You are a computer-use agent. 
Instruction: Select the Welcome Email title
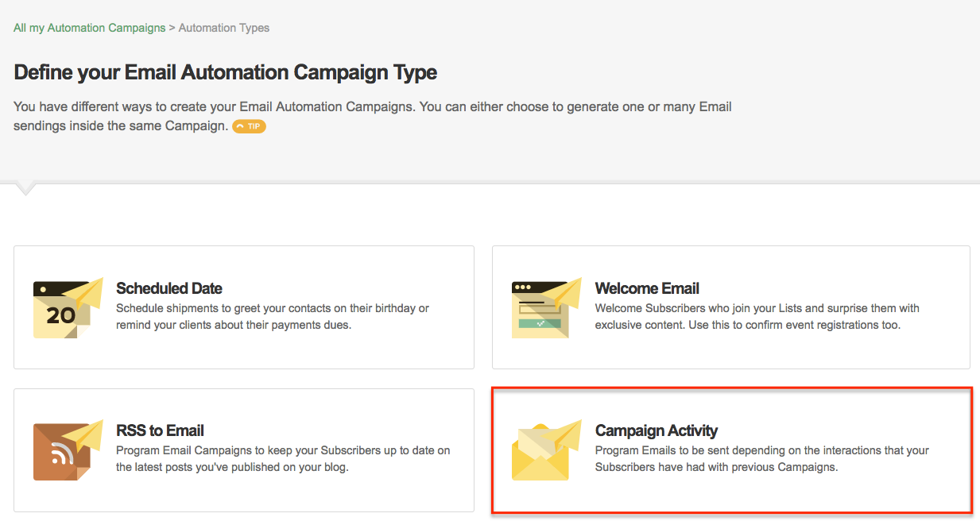click(x=647, y=288)
